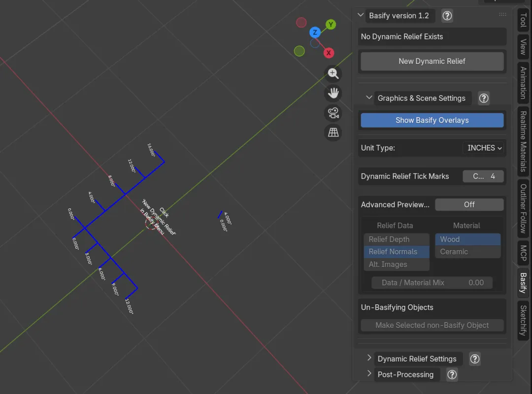Viewport: 532px width, 394px height.
Task: Open the Basify sidebar tab
Action: point(523,283)
